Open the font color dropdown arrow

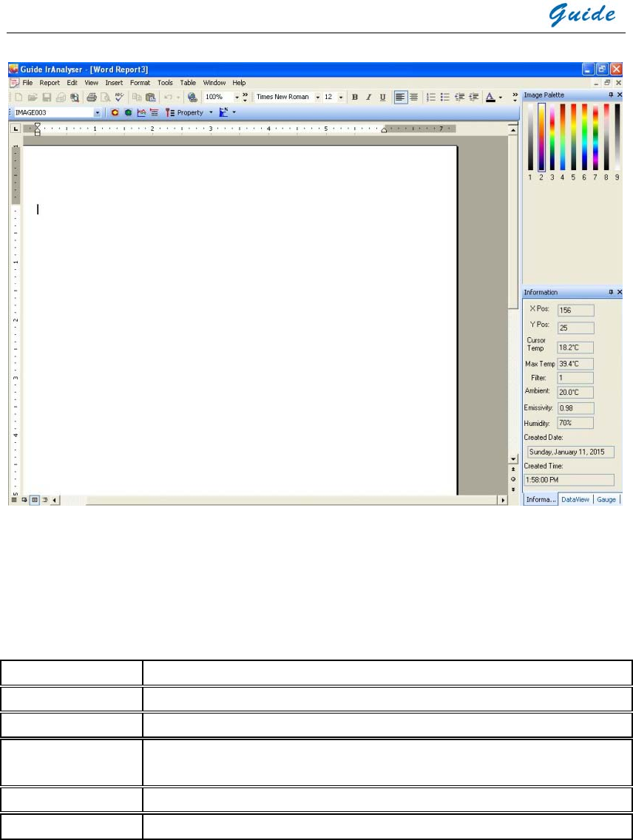(x=501, y=97)
